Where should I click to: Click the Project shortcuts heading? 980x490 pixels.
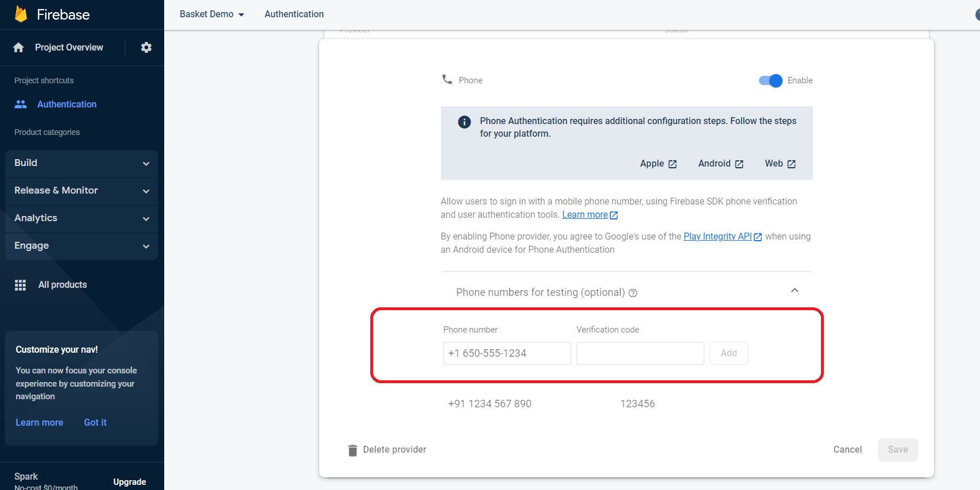pyautogui.click(x=44, y=80)
